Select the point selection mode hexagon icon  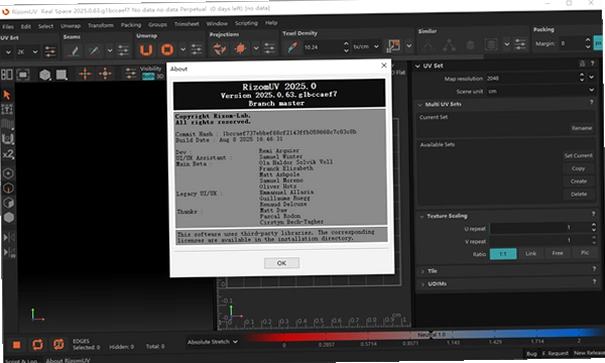pos(8,173)
